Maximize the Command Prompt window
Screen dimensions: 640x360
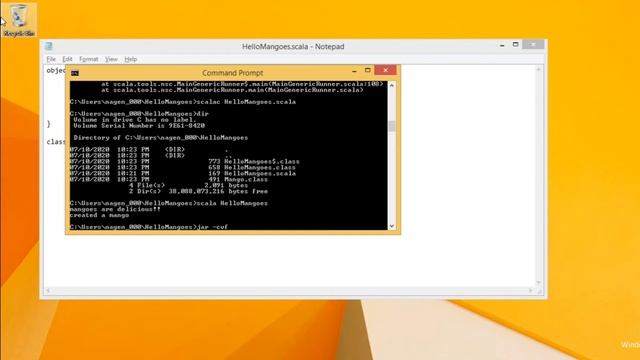click(x=368, y=70)
